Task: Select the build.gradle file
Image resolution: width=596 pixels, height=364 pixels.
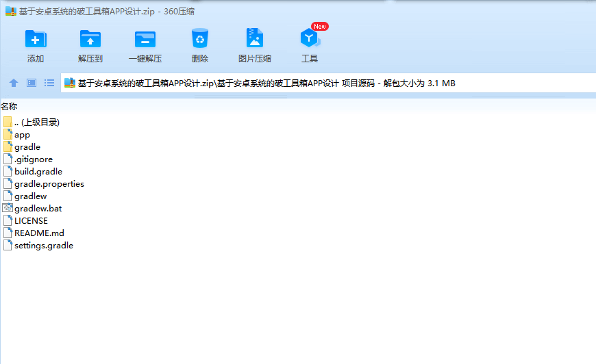Action: [x=33, y=172]
